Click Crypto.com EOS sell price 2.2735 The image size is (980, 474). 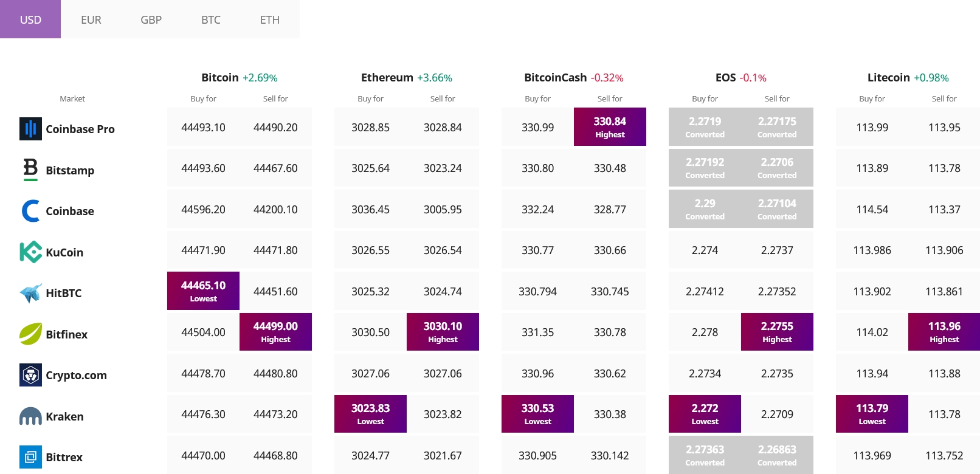click(777, 373)
